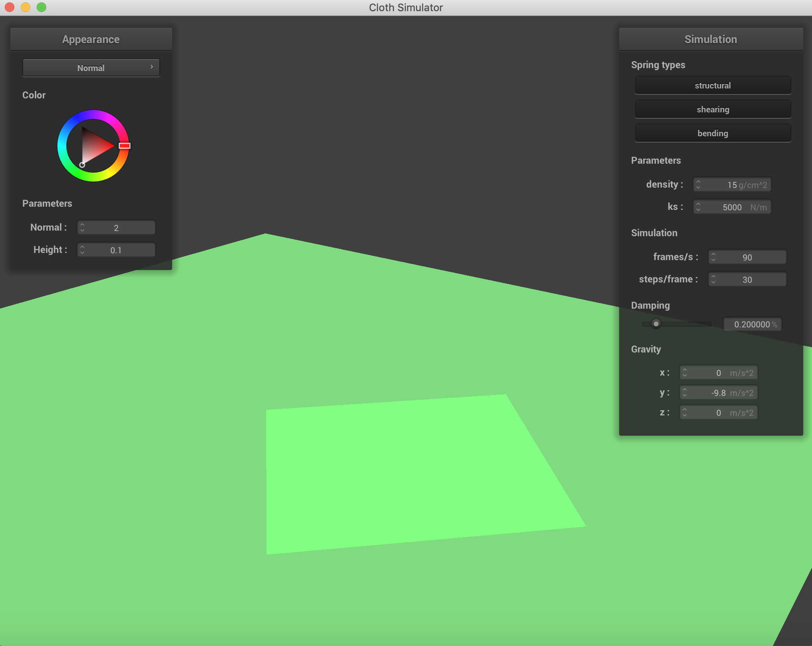This screenshot has height=646, width=812.
Task: Click the triangle color picker handle
Action: 82,164
